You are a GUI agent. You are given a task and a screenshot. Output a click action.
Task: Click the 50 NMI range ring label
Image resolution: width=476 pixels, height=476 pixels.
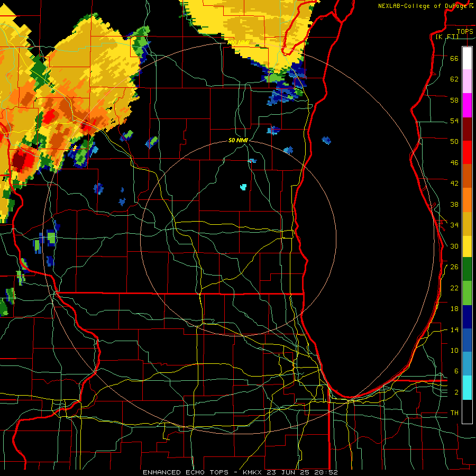coord(239,140)
